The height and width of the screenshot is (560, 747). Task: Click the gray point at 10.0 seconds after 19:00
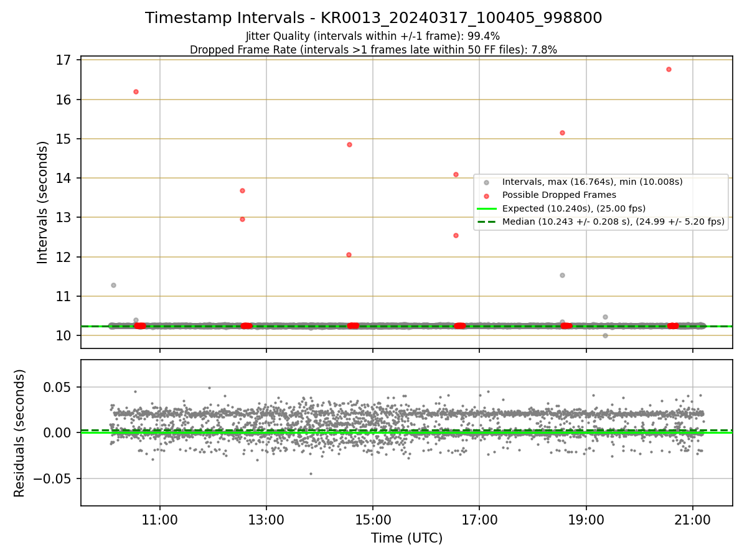click(x=605, y=335)
